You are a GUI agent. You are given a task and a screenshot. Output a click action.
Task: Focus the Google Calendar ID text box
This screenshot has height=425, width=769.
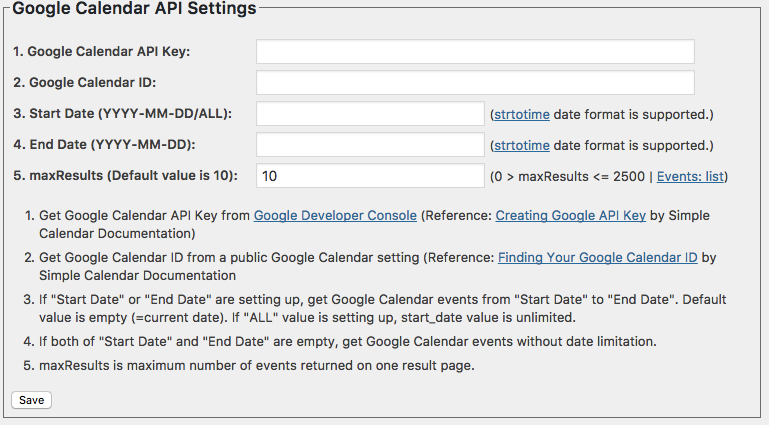click(x=475, y=83)
